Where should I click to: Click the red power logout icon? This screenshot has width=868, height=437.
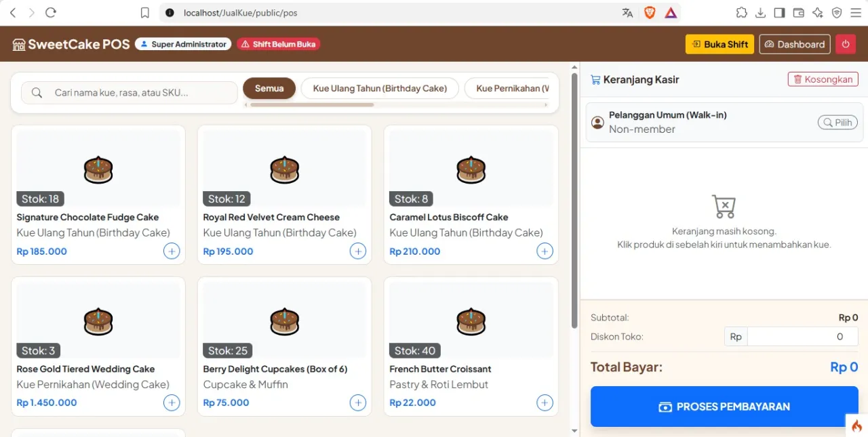click(x=846, y=44)
